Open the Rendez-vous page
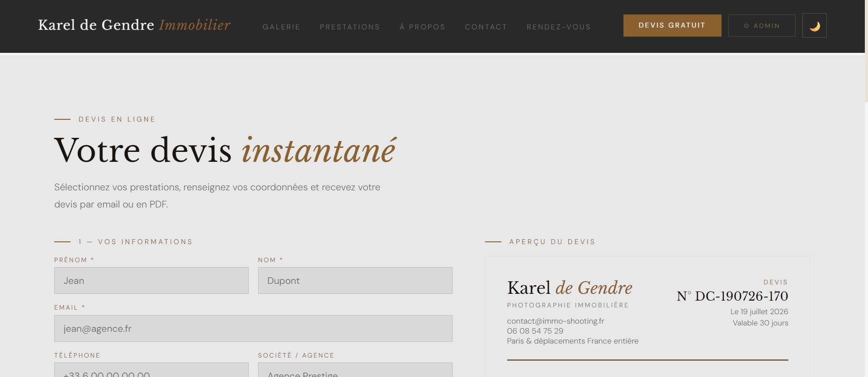The height and width of the screenshot is (377, 868). [x=558, y=27]
